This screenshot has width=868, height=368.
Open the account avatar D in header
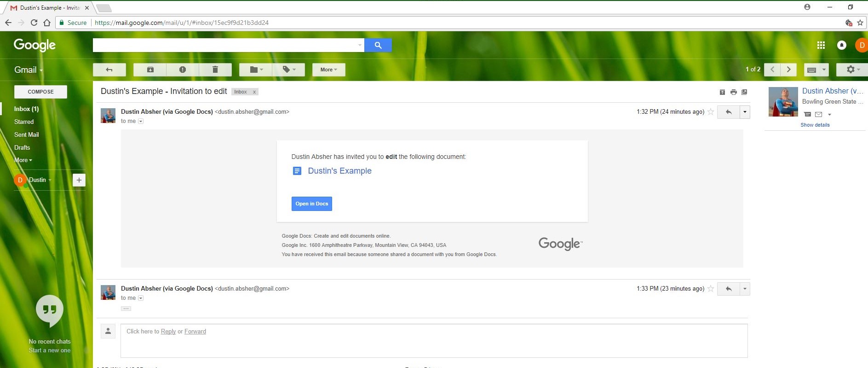[x=862, y=45]
